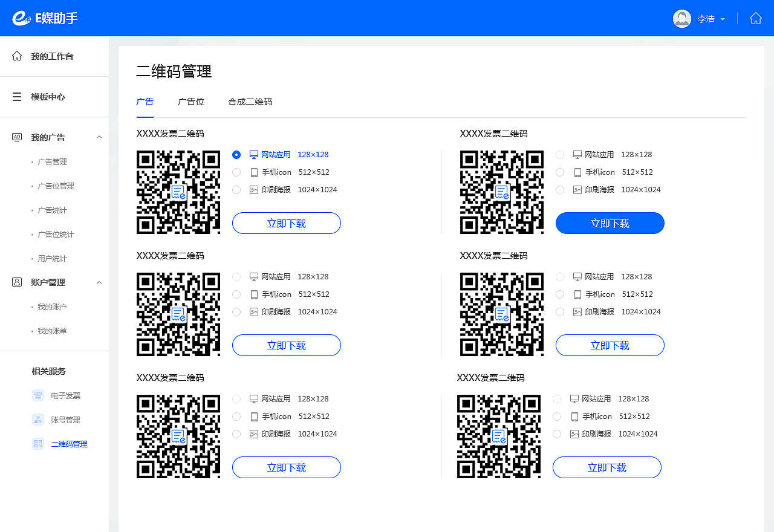The width and height of the screenshot is (774, 532).
Task: Collapse the 我的广告 section chevron
Action: point(99,137)
